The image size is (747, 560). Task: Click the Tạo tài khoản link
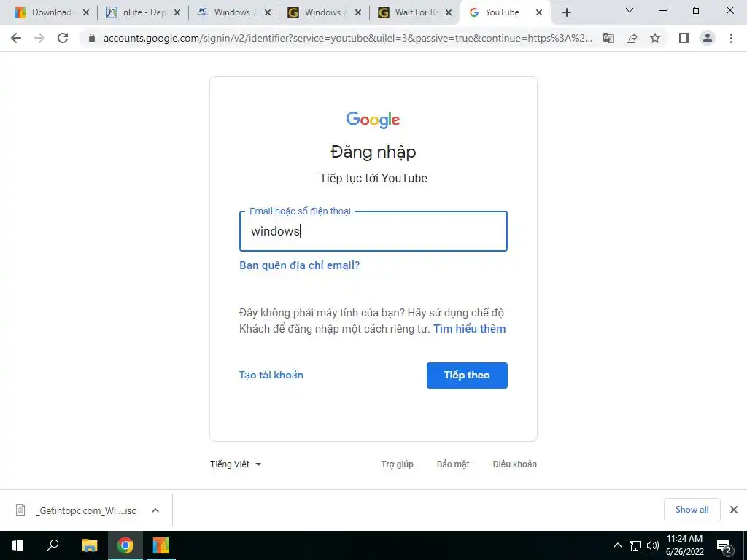click(x=271, y=376)
